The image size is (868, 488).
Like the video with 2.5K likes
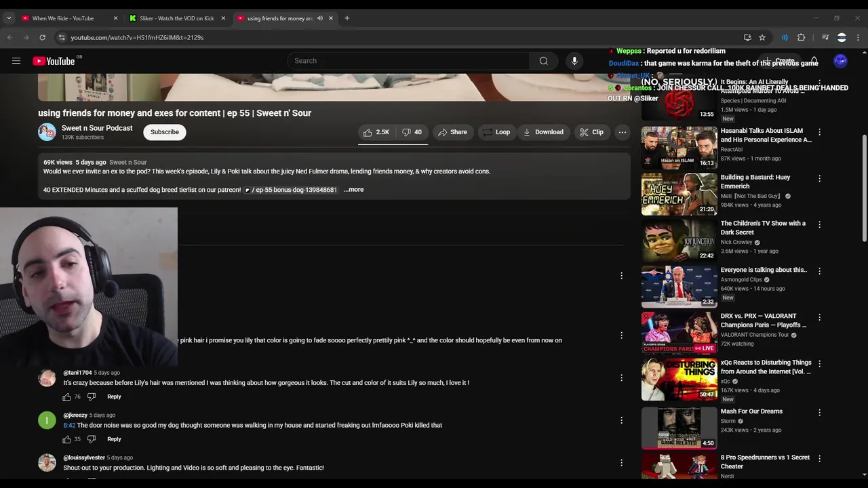[x=376, y=132]
